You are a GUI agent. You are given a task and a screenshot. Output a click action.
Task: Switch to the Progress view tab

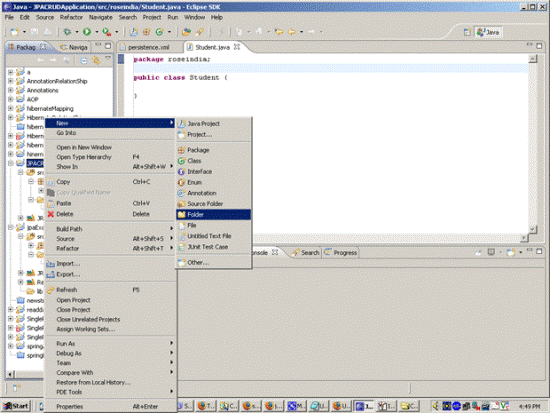(x=341, y=253)
